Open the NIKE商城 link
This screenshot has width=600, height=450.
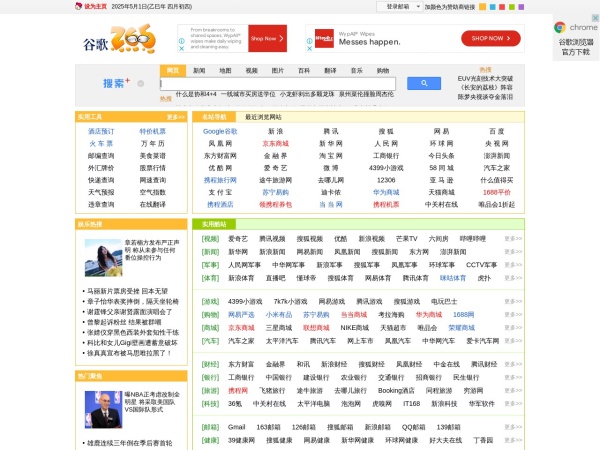pyautogui.click(x=355, y=328)
